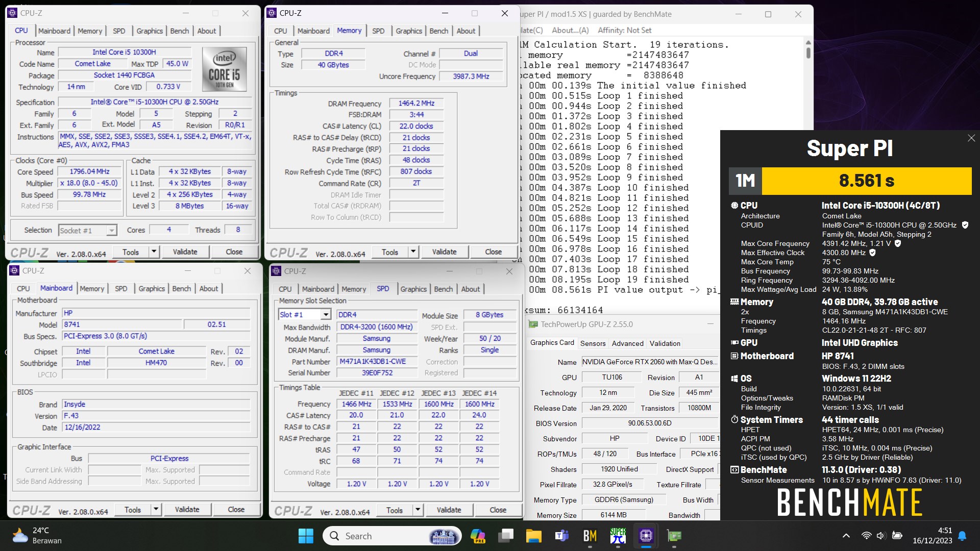980x551 pixels.
Task: Click the GPU-Z title bar app icon
Action: (x=533, y=324)
